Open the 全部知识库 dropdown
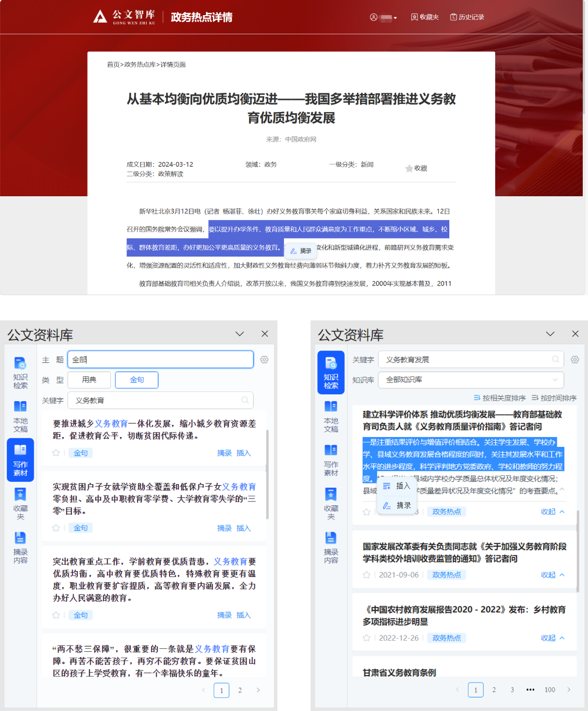Image resolution: width=588 pixels, height=711 pixels. (471, 380)
